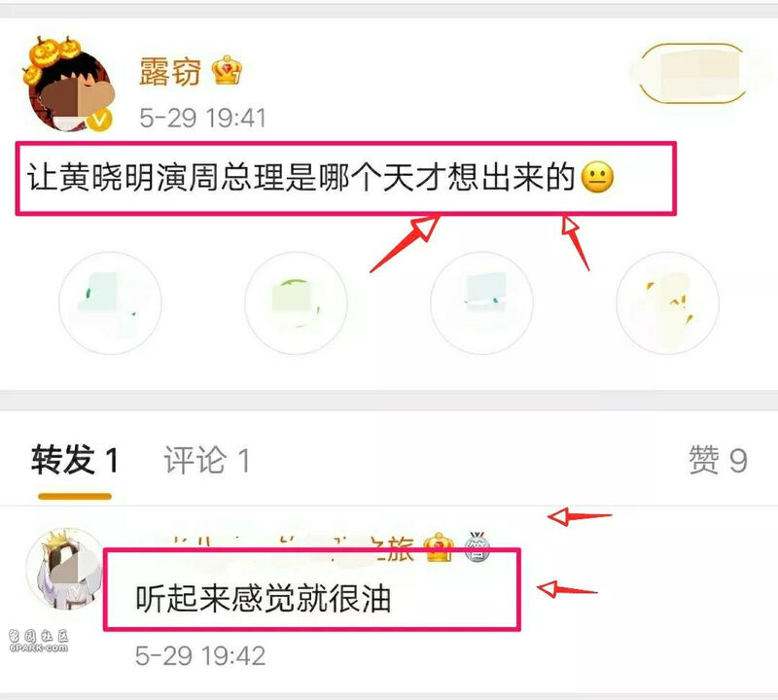Viewport: 778px width, 700px height.
Task: Tap the first blurred circular share icon
Action: coord(110,302)
